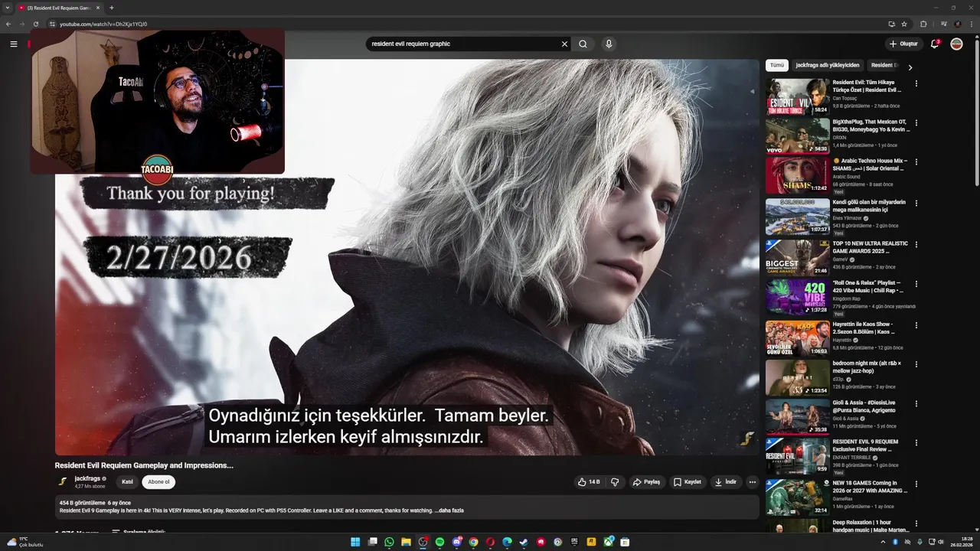The width and height of the screenshot is (980, 551).
Task: Open options menu for Kendi gölü olan video
Action: [916, 204]
